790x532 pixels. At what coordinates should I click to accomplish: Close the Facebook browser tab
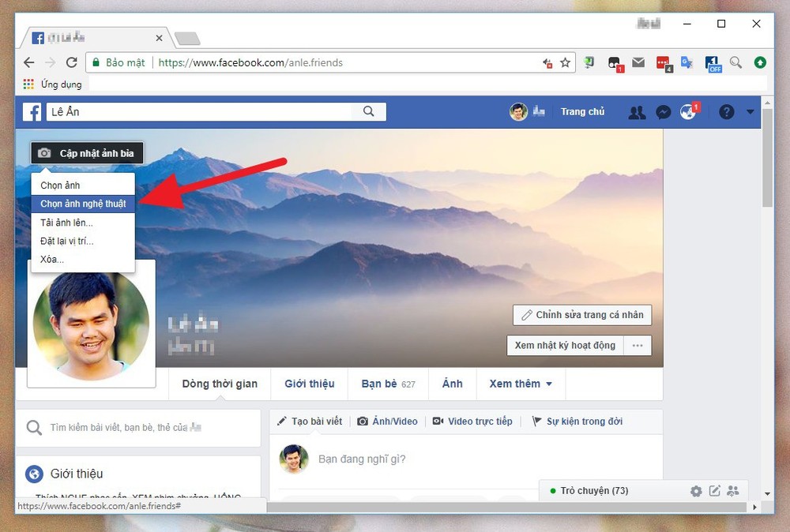pos(160,38)
